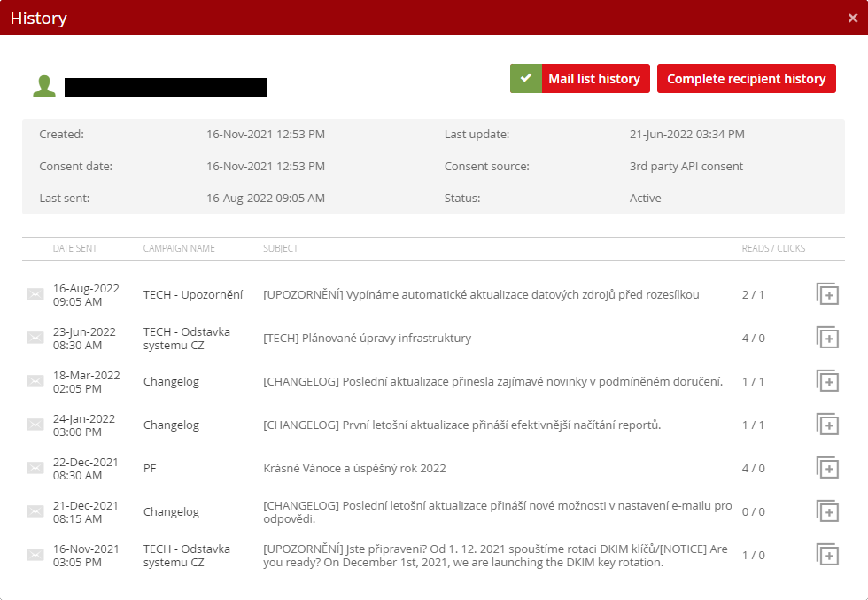Click envelope icon next to 16-Nov-2021 03:05 PM
The height and width of the screenshot is (600, 868).
tap(35, 555)
